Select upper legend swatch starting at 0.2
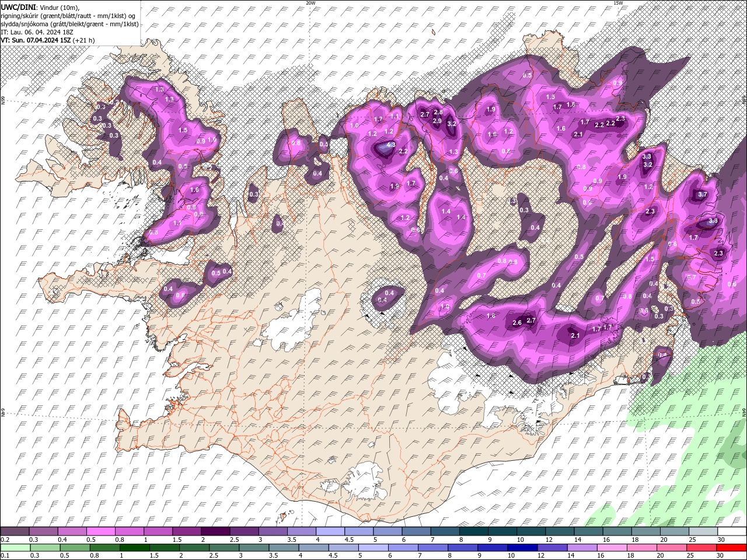This screenshot has width=747, height=560. pyautogui.click(x=15, y=531)
